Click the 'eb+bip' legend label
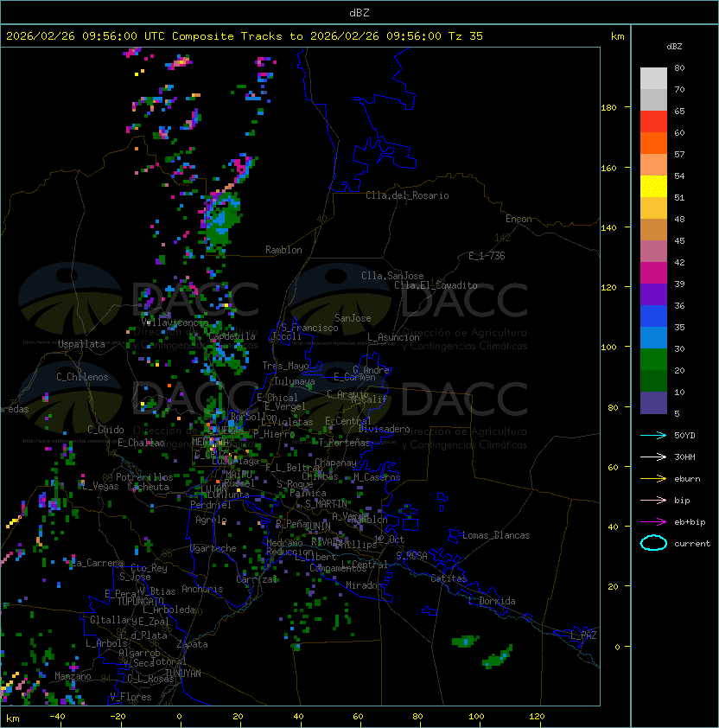The height and width of the screenshot is (728, 719). (690, 522)
